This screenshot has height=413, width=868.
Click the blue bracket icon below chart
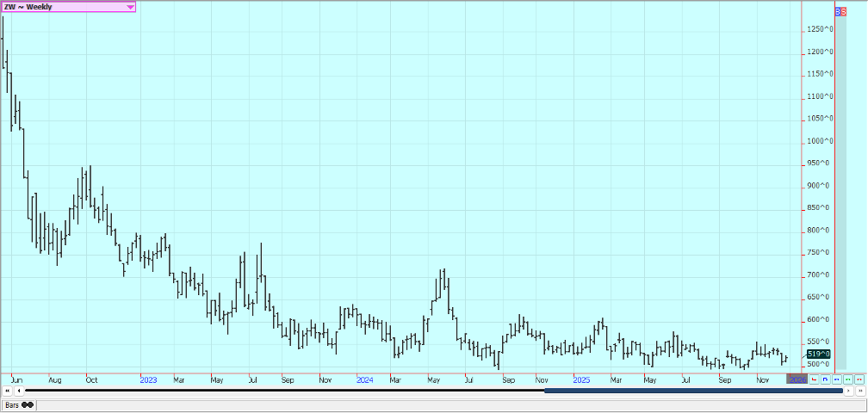tap(825, 379)
